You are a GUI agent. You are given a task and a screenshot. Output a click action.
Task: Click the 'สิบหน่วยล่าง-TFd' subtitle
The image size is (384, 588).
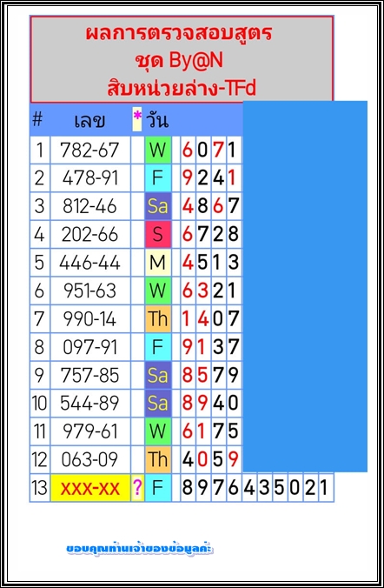tap(182, 88)
